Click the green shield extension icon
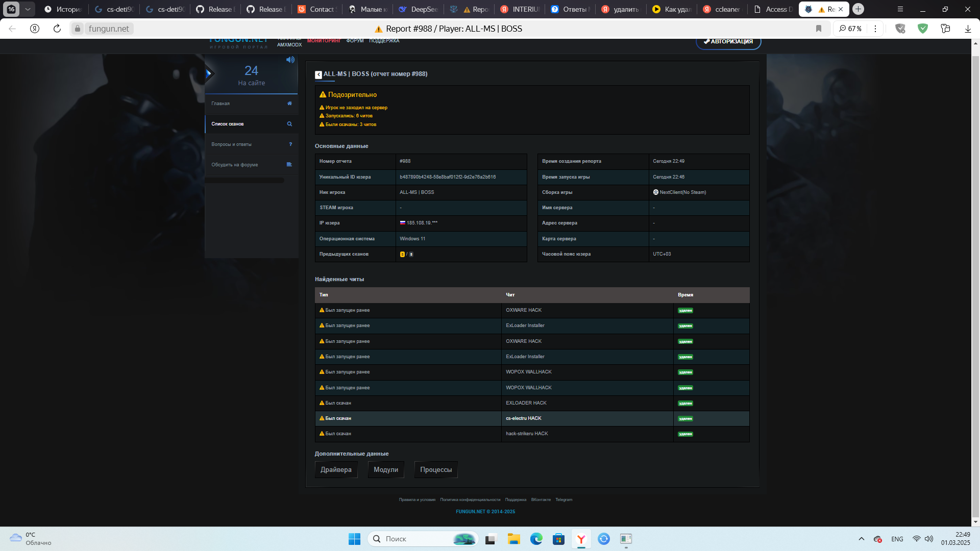Image resolution: width=980 pixels, height=551 pixels. tap(923, 29)
